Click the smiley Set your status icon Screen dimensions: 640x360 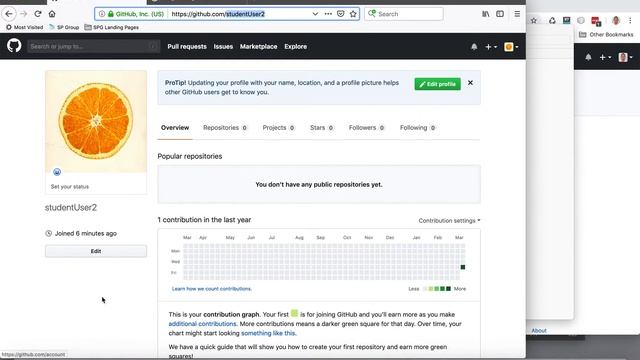point(57,172)
